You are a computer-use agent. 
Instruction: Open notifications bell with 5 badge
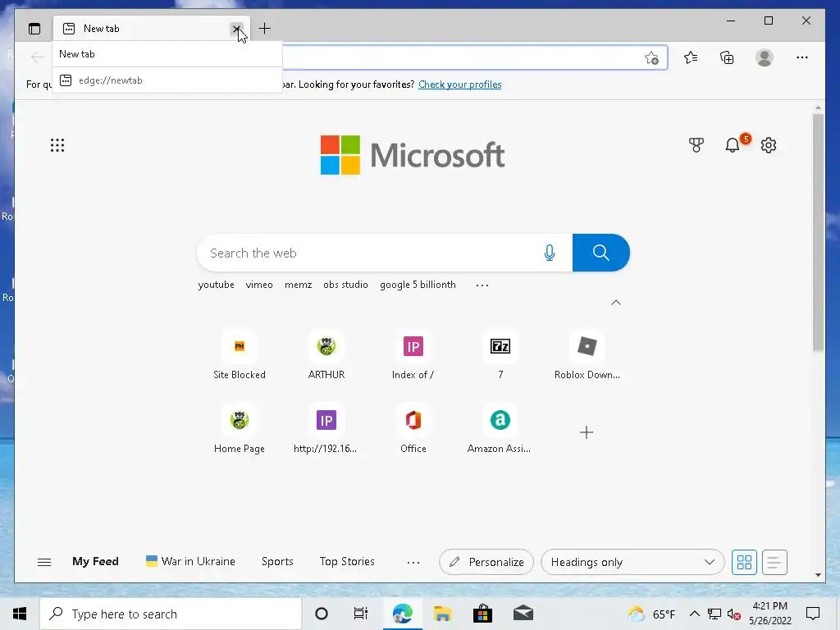click(x=733, y=144)
